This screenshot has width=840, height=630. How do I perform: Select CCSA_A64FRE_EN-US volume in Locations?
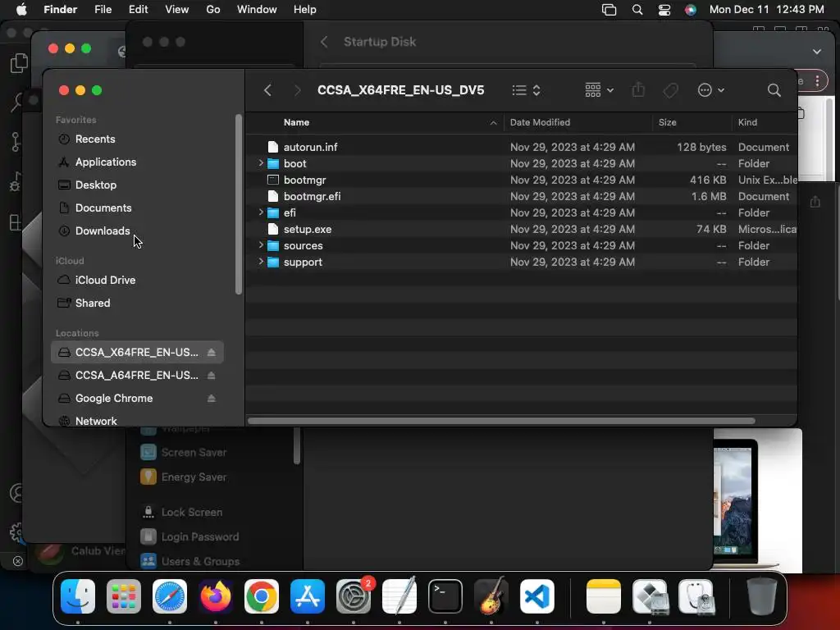137,375
